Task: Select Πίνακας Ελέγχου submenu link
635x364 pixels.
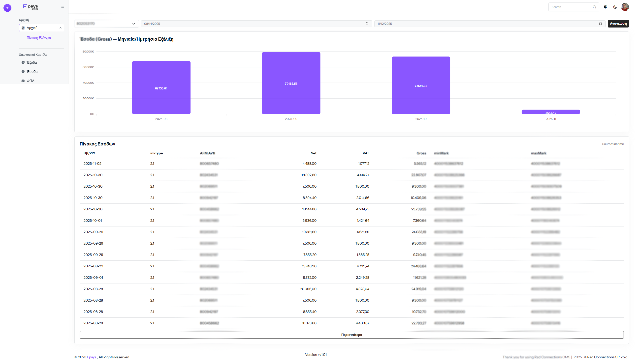Action: pyautogui.click(x=39, y=38)
